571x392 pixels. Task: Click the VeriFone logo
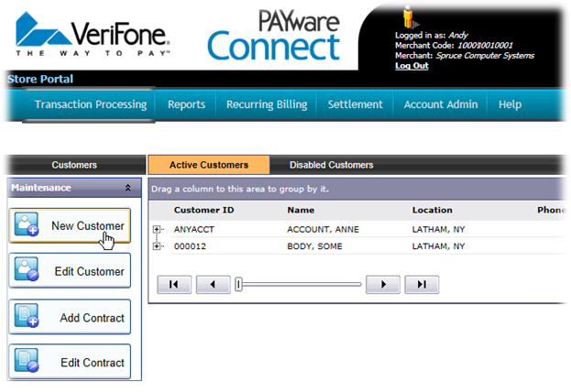coord(93,34)
